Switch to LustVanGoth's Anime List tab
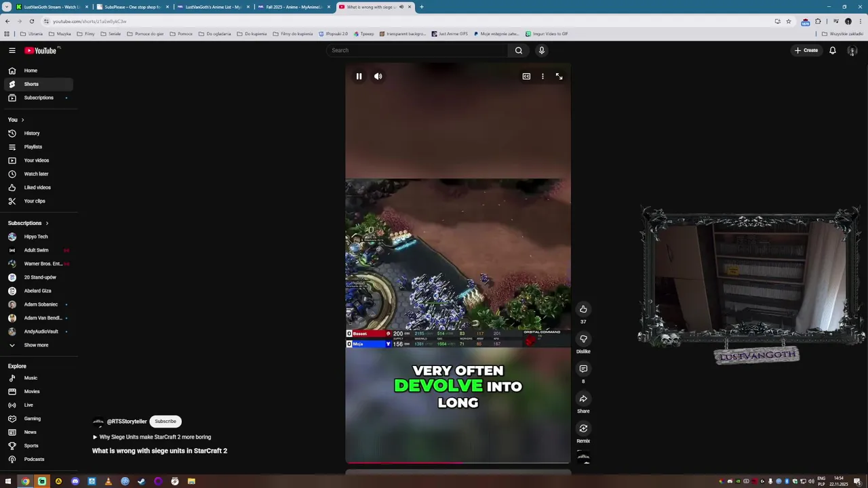The image size is (868, 488). point(213,7)
